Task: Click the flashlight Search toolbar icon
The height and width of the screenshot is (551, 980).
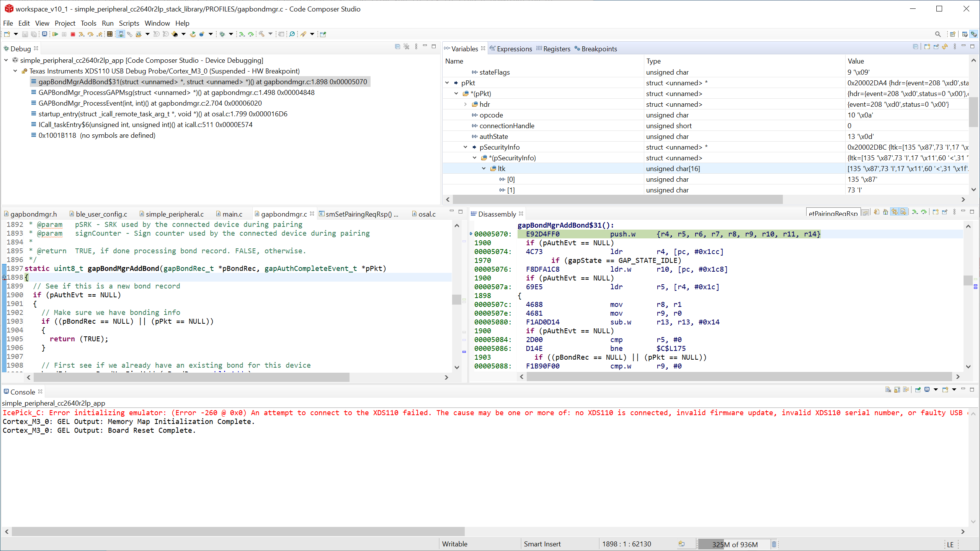Action: tap(304, 34)
